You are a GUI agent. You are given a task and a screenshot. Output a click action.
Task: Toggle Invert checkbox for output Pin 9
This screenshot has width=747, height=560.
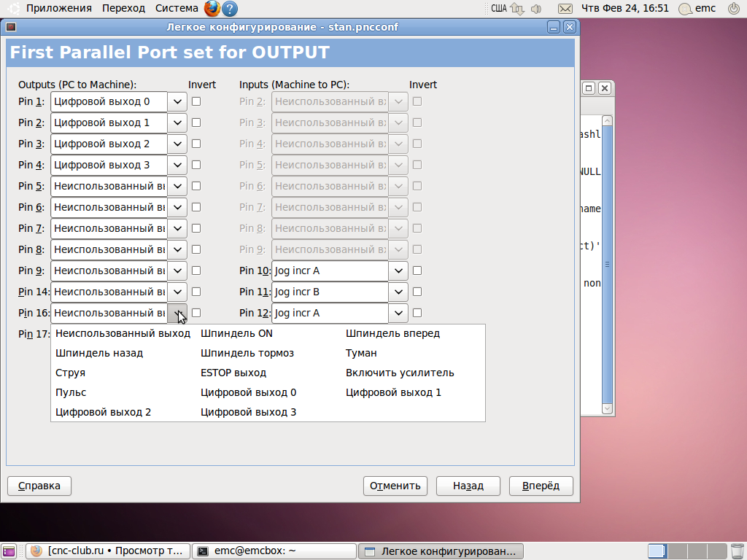[196, 271]
